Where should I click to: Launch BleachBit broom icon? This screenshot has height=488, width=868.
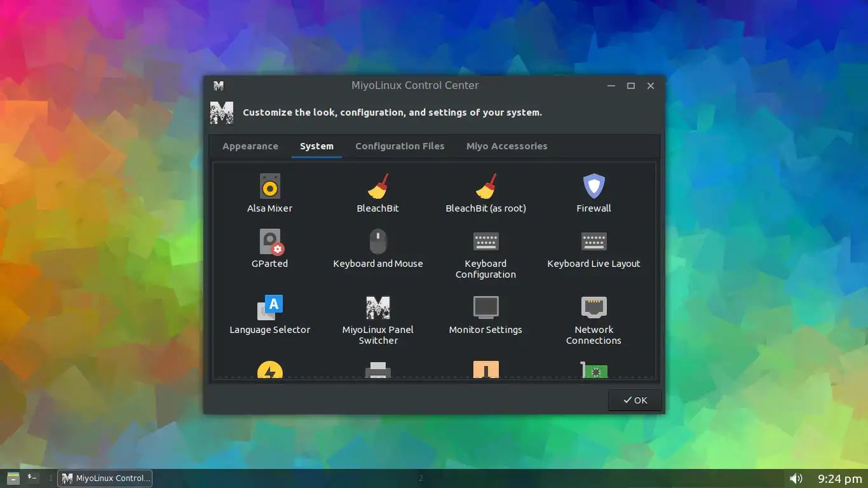click(378, 187)
